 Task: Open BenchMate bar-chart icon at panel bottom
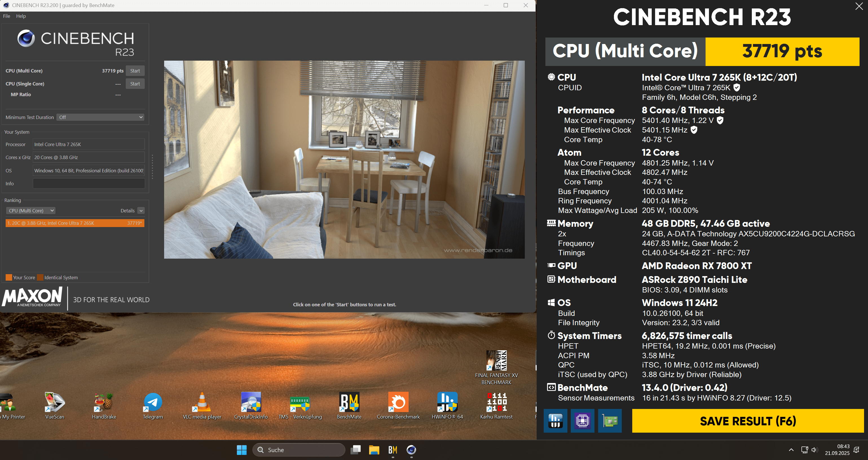tap(555, 421)
